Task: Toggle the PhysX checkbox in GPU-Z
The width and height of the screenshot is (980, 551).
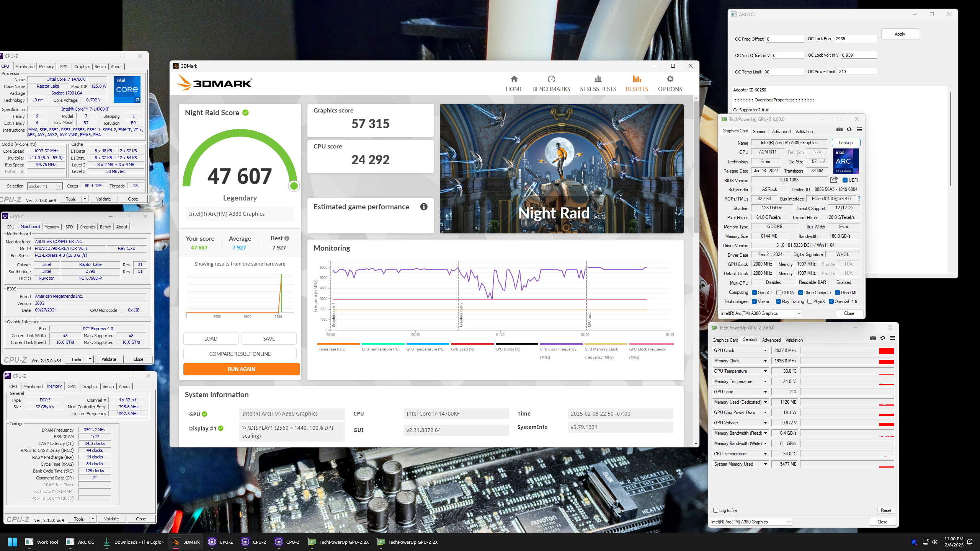Action: tap(810, 302)
